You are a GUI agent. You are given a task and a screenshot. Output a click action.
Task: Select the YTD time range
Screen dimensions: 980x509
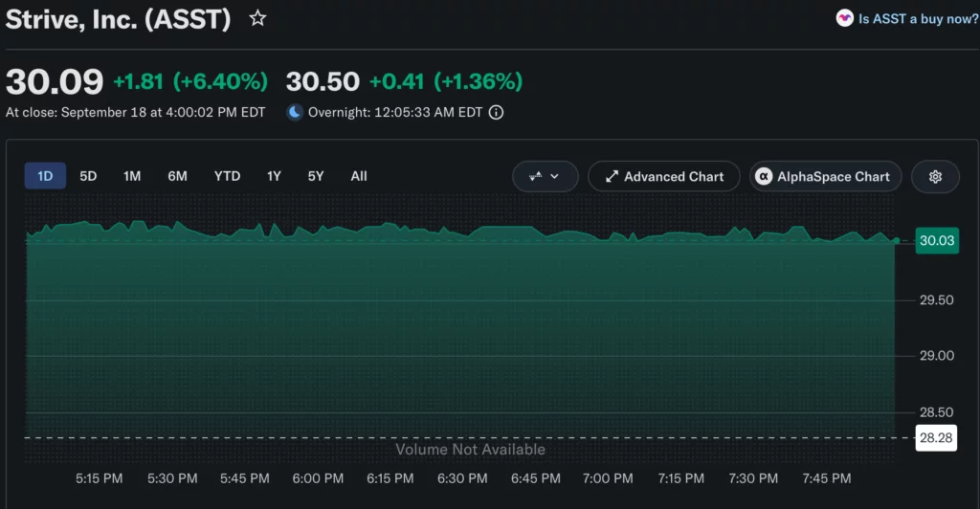coord(227,176)
